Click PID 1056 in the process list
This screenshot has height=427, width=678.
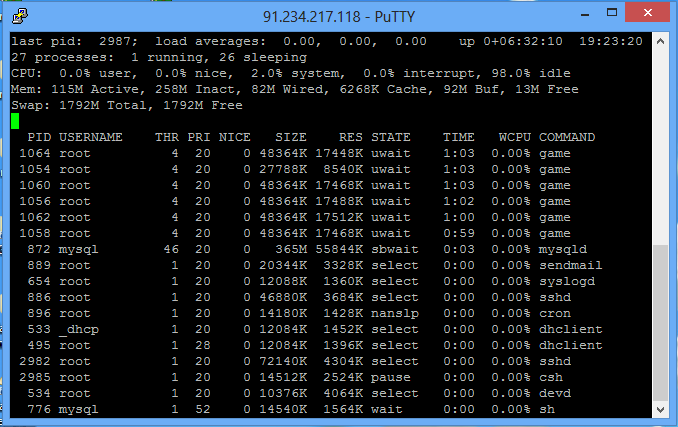tap(35, 201)
